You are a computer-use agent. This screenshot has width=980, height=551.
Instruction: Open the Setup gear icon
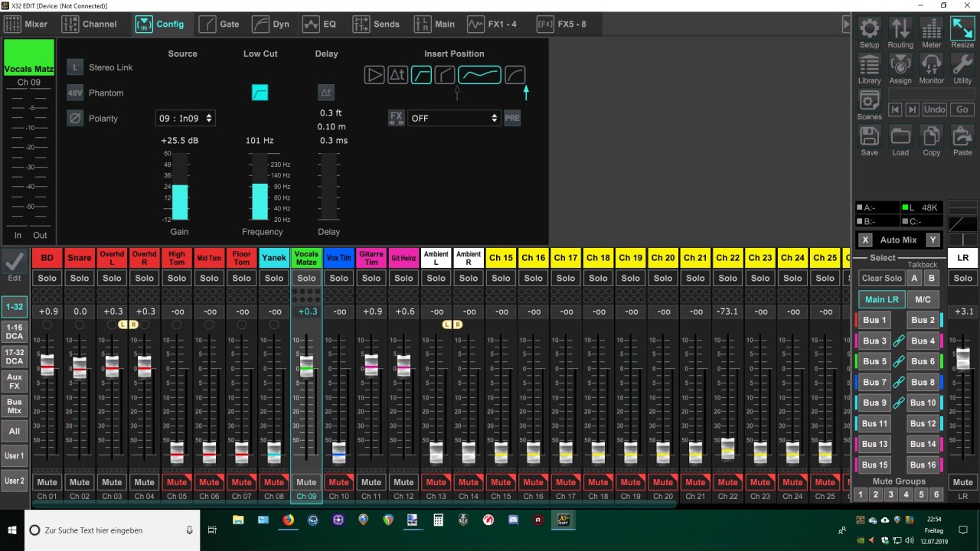869,29
